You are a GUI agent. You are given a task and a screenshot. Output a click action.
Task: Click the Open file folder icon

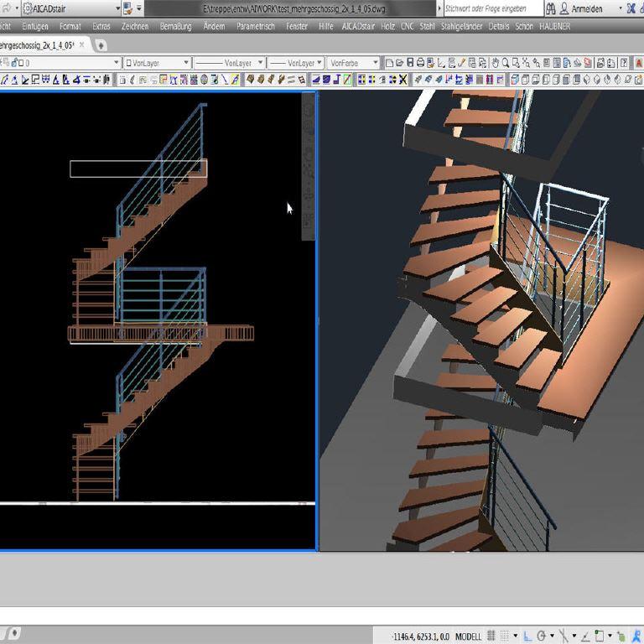399,63
